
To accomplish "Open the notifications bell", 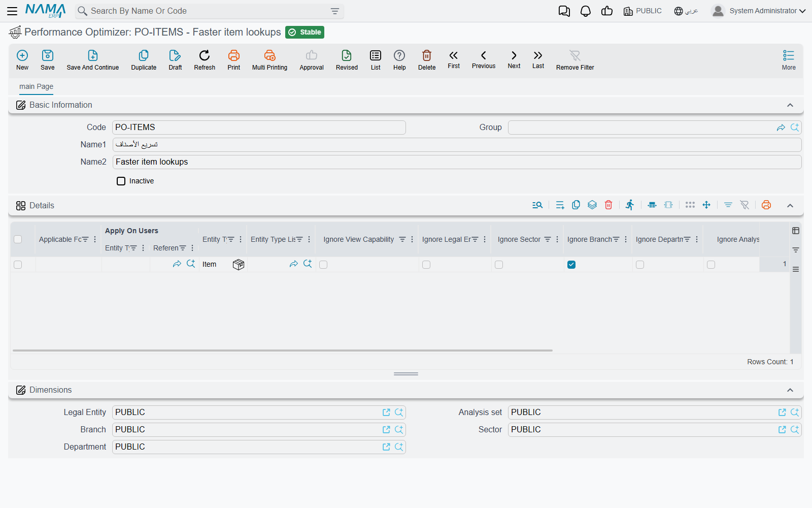I will click(586, 11).
